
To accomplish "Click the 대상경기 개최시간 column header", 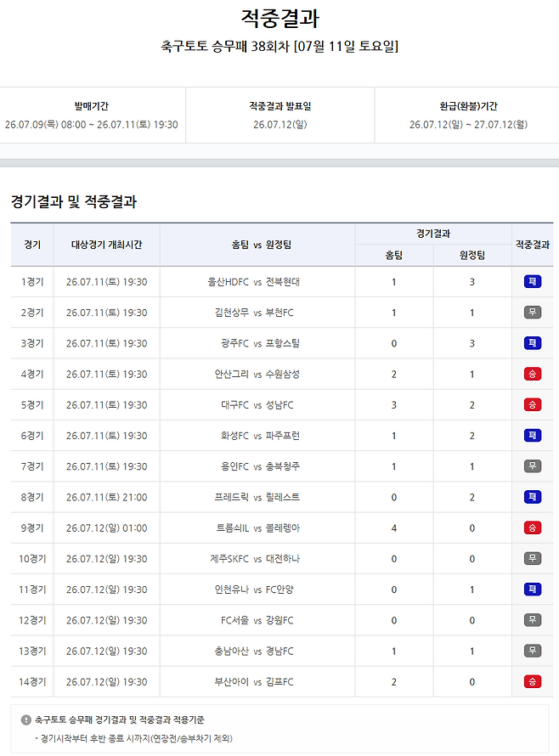I will click(106, 245).
